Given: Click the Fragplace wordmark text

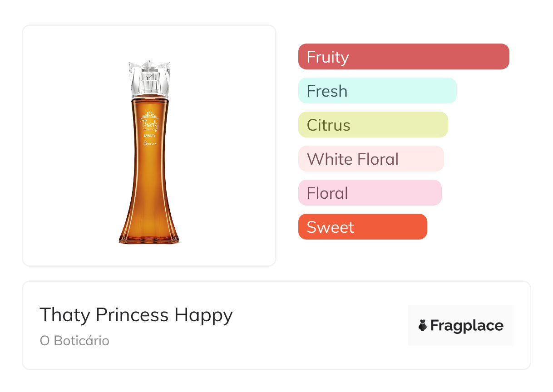Looking at the screenshot, I should point(467,326).
